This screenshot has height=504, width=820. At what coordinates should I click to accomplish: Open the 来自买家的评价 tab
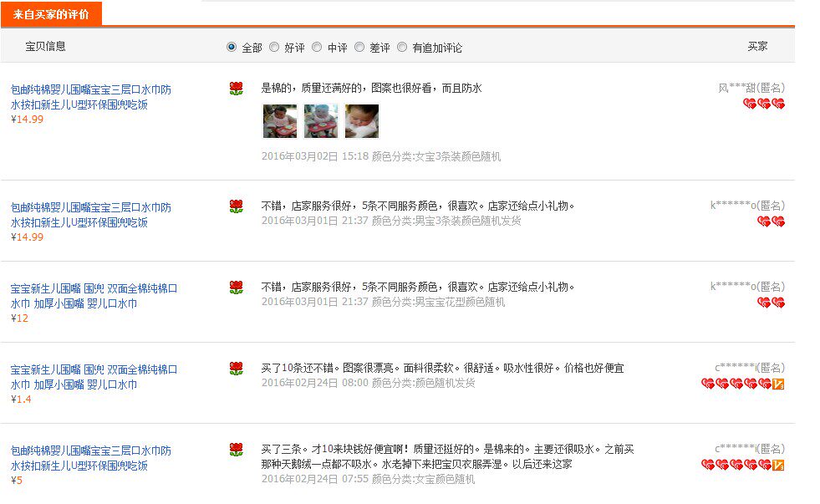coord(51,14)
